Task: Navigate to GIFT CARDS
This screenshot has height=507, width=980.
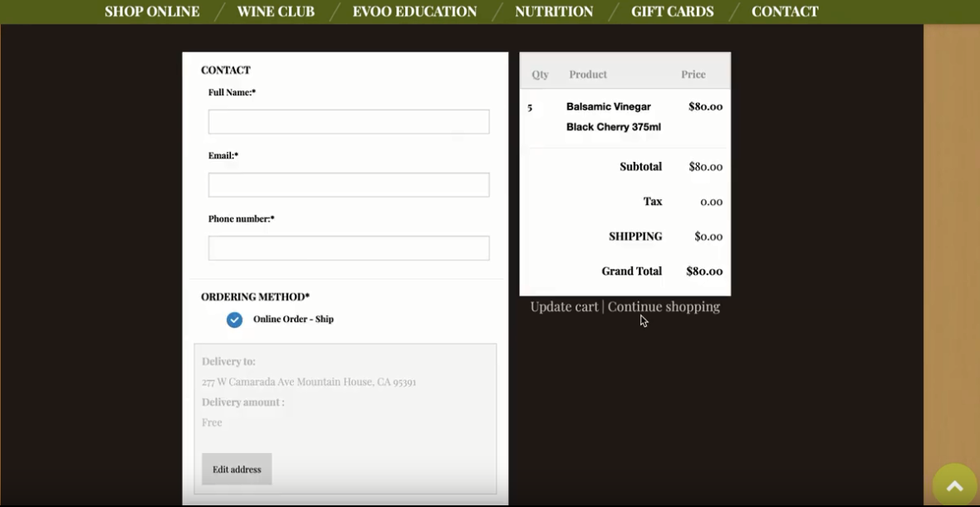Action: click(672, 12)
